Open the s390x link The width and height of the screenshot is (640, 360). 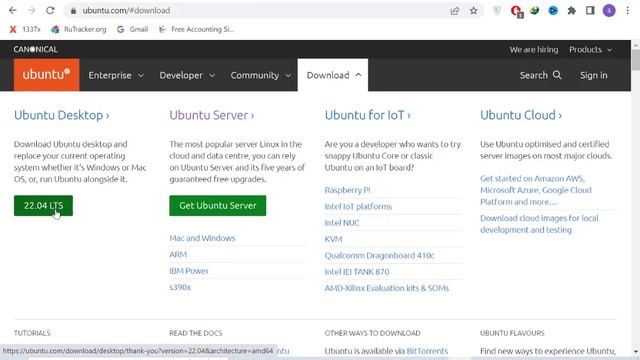180,287
